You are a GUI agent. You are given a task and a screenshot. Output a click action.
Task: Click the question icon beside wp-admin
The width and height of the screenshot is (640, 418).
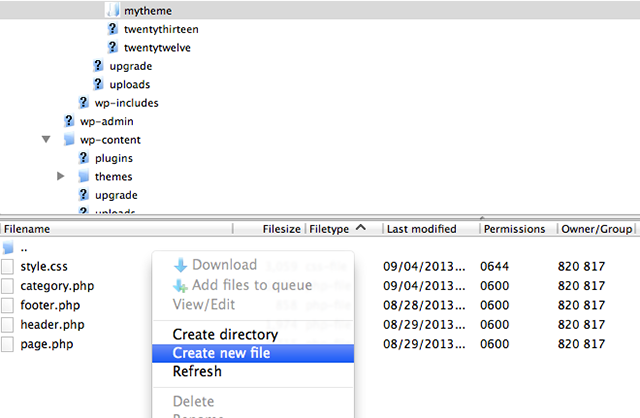(x=69, y=120)
